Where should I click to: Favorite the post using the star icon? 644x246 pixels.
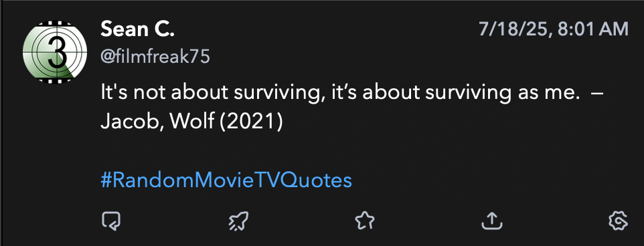[365, 221]
